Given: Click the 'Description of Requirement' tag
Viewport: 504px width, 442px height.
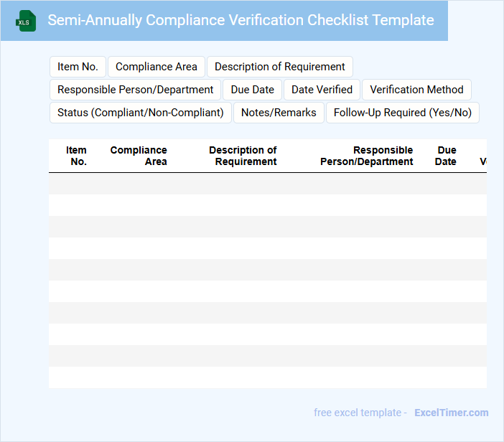Looking at the screenshot, I should pos(280,67).
